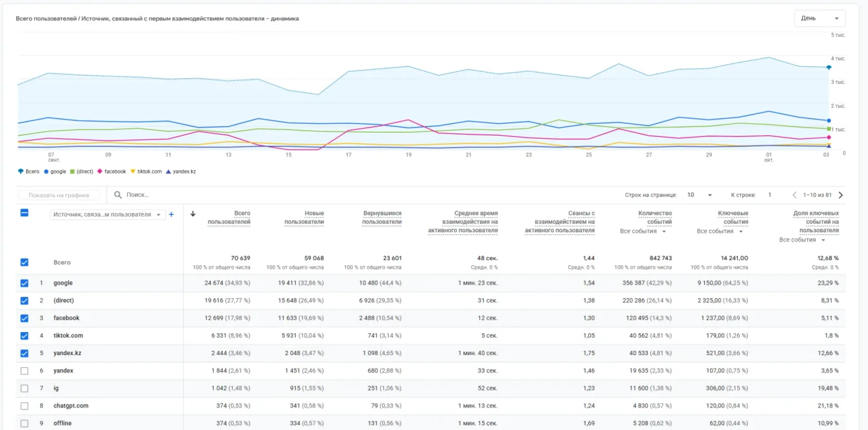Sort by Доля ключевых событий на пользователя header
This screenshot has height=430, width=868.
click(815, 222)
